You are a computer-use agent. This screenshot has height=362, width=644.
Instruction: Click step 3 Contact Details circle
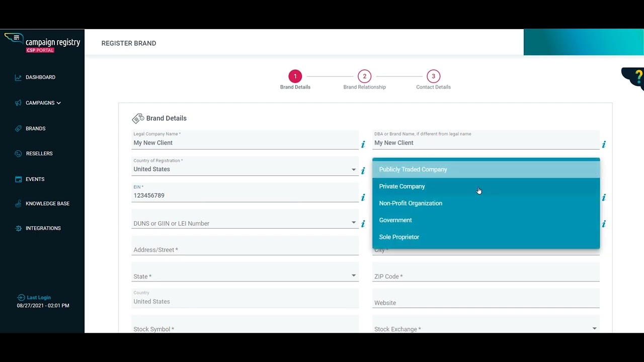pos(433,76)
